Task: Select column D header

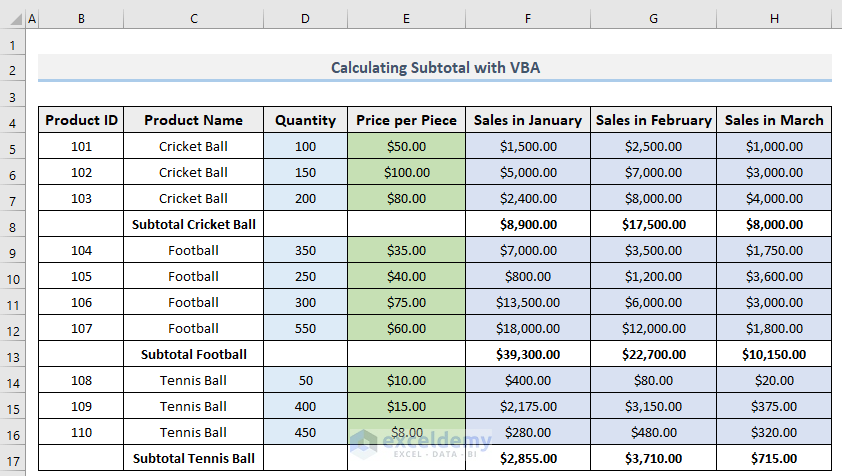Action: [305, 19]
